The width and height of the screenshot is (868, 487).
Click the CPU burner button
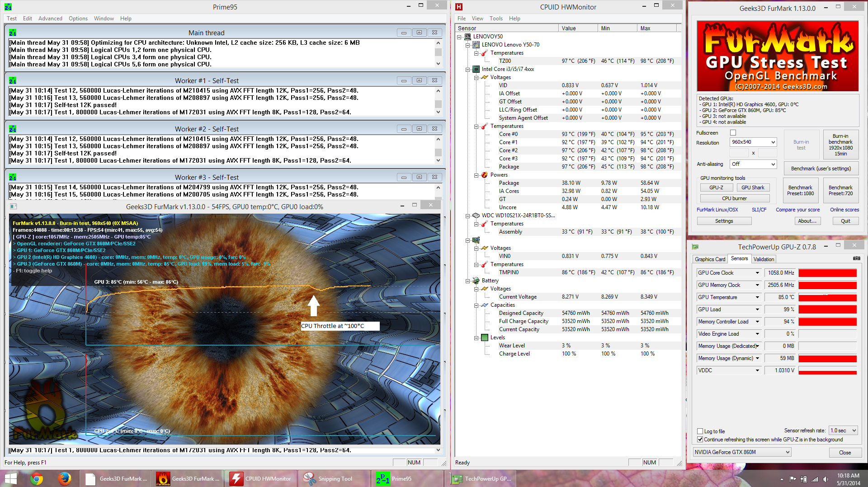734,198
